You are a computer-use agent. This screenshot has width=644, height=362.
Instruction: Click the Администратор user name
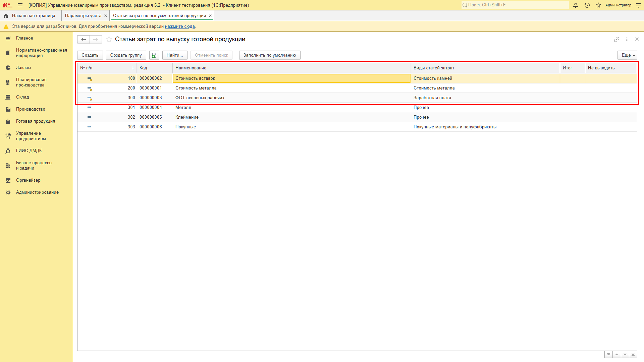(618, 5)
